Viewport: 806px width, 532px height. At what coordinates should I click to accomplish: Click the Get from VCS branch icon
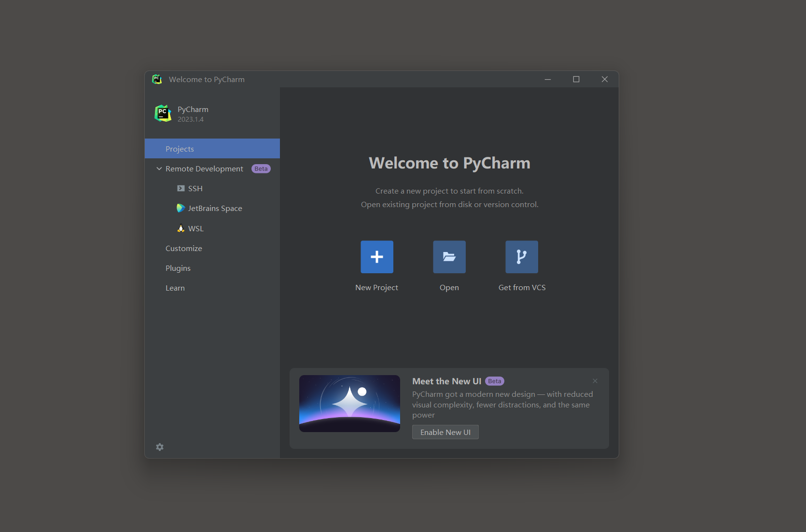point(522,257)
